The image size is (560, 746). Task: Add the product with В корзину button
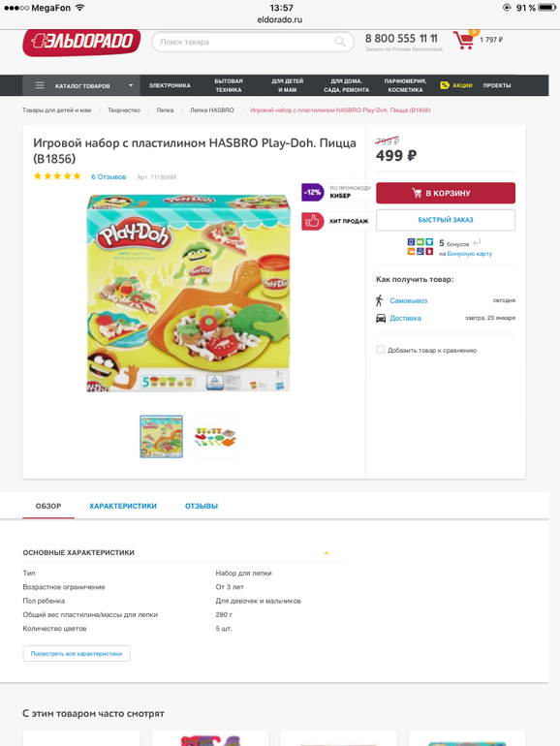tap(446, 193)
